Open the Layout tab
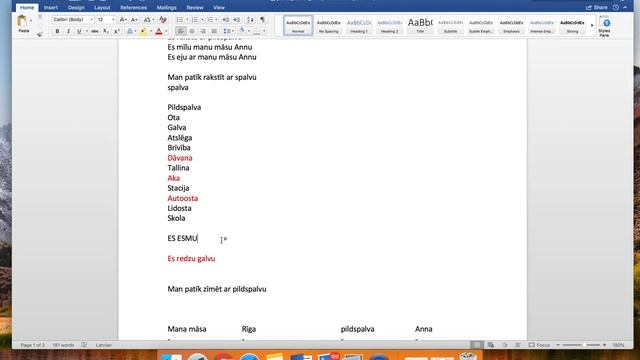Image resolution: width=640 pixels, height=360 pixels. coord(102,7)
